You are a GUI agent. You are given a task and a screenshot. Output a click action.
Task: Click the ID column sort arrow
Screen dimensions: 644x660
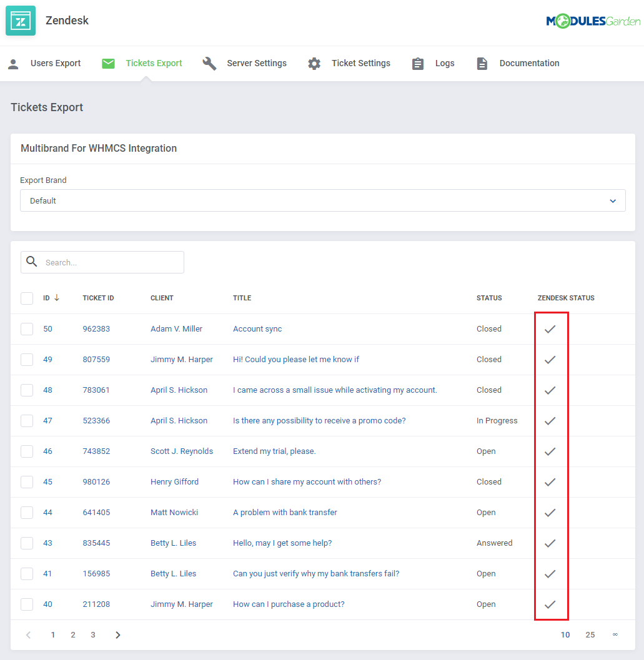pos(57,298)
